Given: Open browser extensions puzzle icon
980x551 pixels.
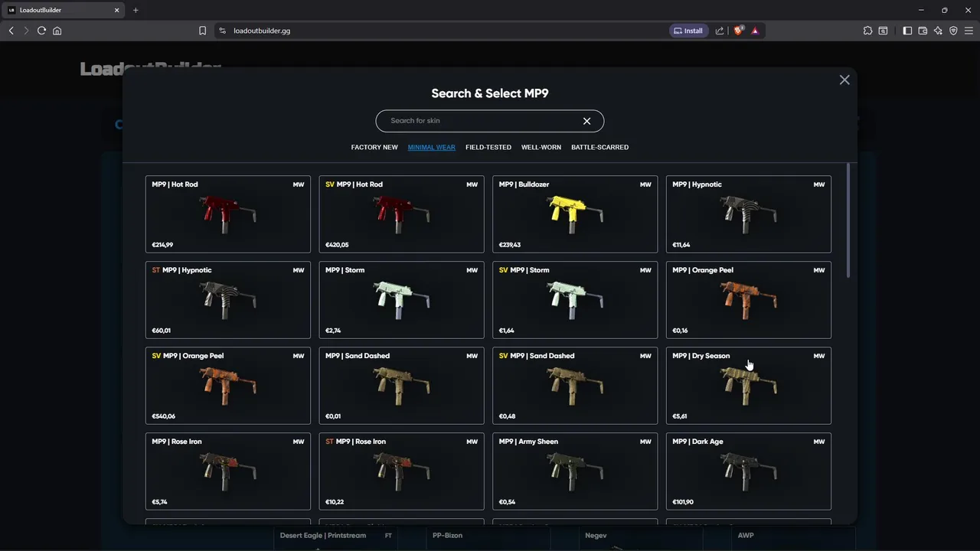Looking at the screenshot, I should (867, 31).
